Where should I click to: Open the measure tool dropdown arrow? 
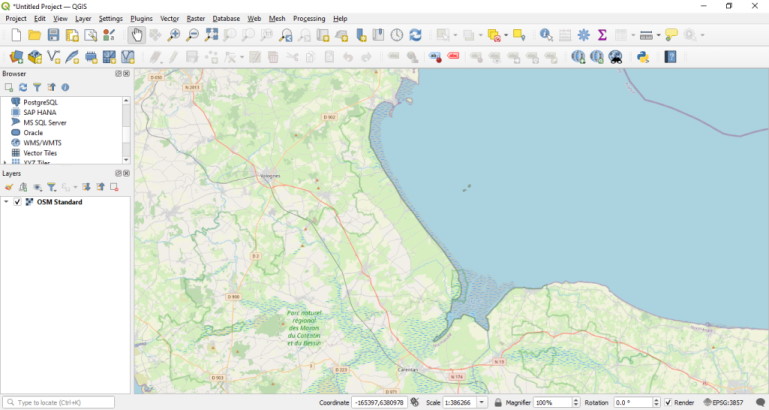pyautogui.click(x=658, y=35)
